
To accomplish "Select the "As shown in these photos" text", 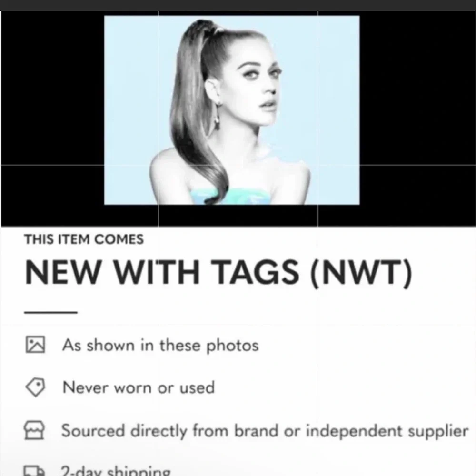I will [160, 346].
